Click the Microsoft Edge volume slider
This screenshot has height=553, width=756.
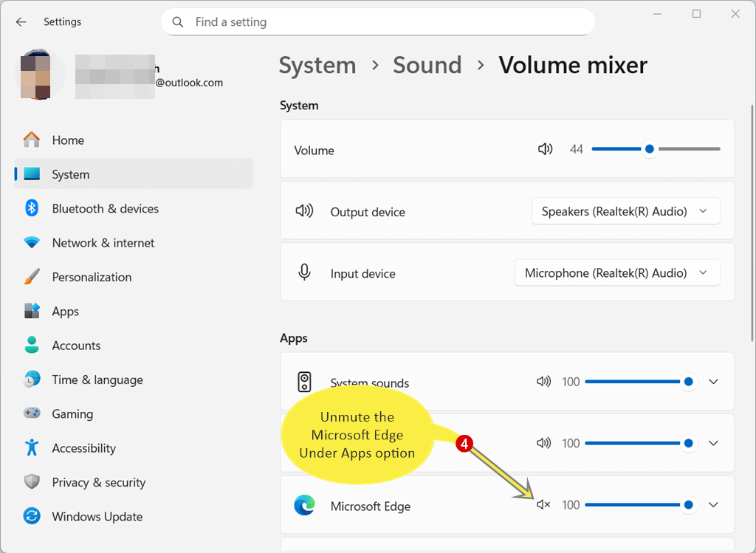(640, 505)
